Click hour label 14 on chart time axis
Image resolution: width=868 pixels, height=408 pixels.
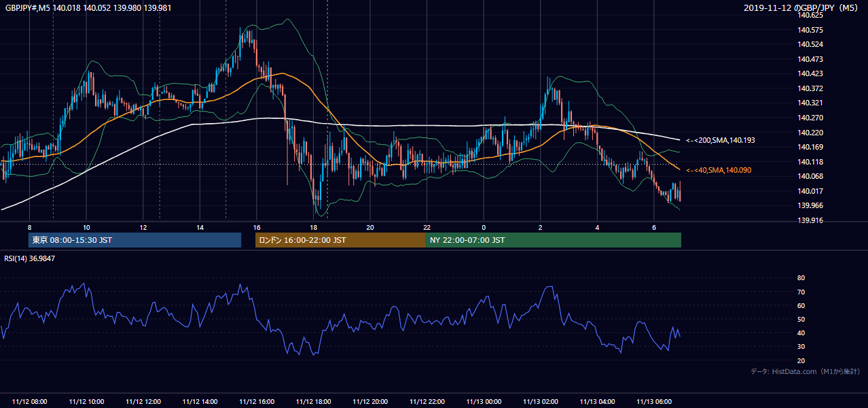coord(200,227)
